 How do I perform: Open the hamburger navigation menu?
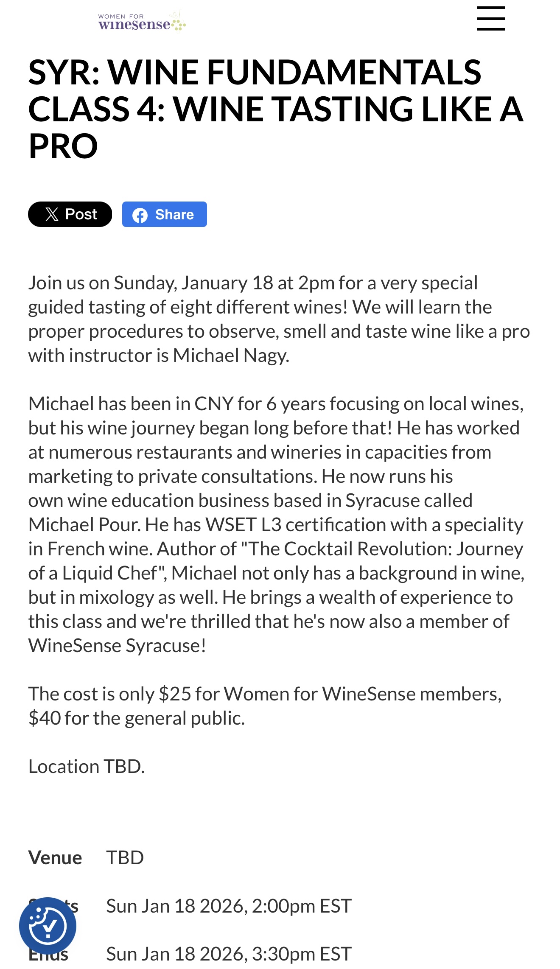(x=491, y=19)
